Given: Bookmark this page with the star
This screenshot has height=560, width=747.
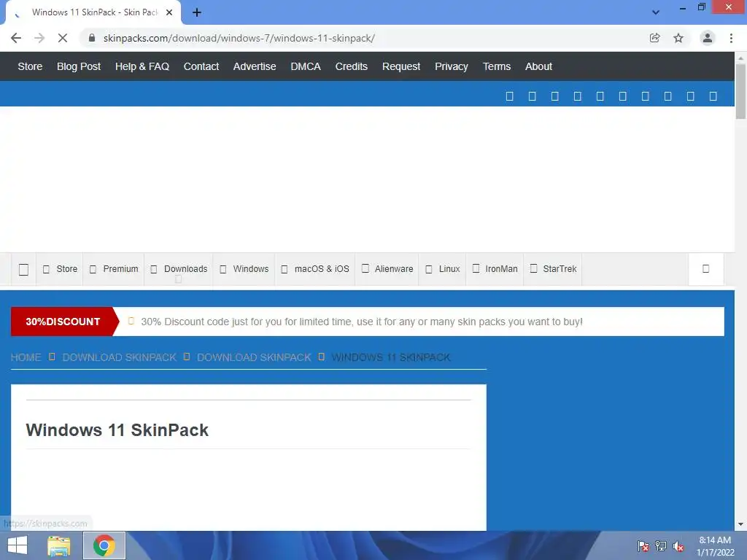Looking at the screenshot, I should pos(678,38).
